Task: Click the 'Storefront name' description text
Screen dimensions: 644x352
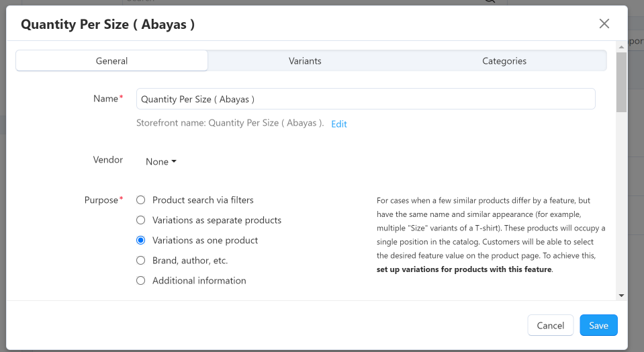Action: (x=230, y=123)
